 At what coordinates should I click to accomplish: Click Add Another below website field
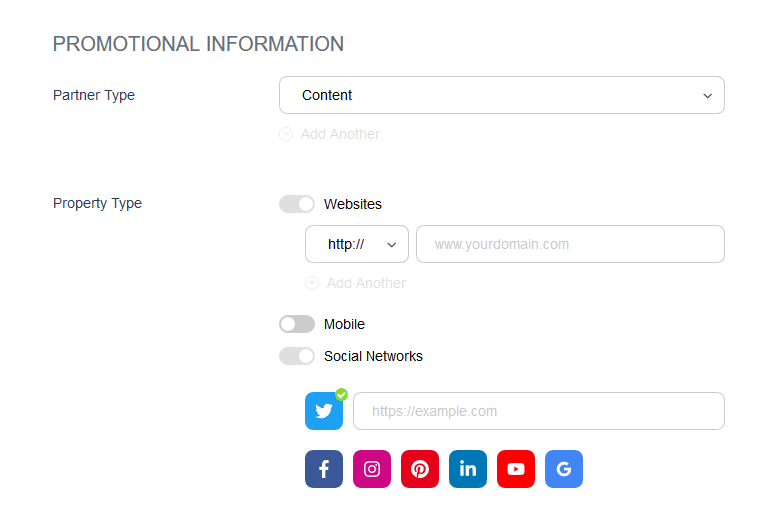pyautogui.click(x=366, y=283)
